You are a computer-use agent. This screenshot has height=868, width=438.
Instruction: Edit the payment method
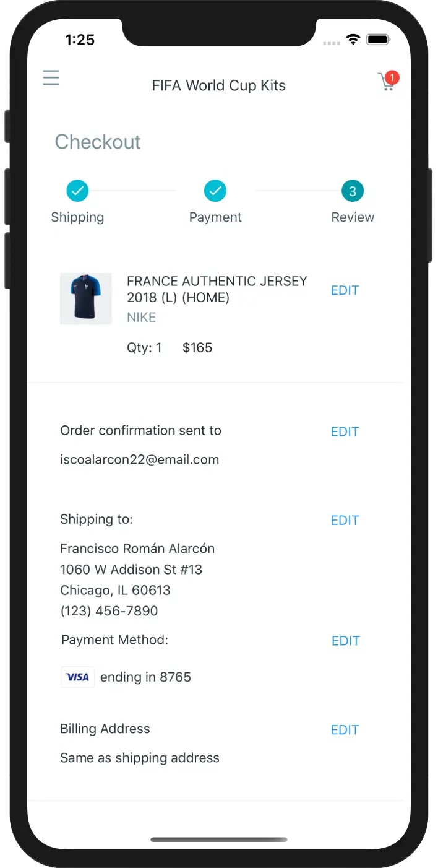(x=346, y=641)
